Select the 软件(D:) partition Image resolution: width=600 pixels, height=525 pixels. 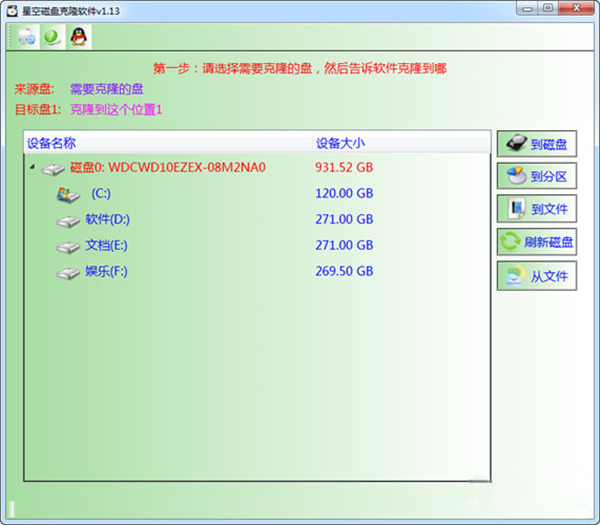pos(107,219)
